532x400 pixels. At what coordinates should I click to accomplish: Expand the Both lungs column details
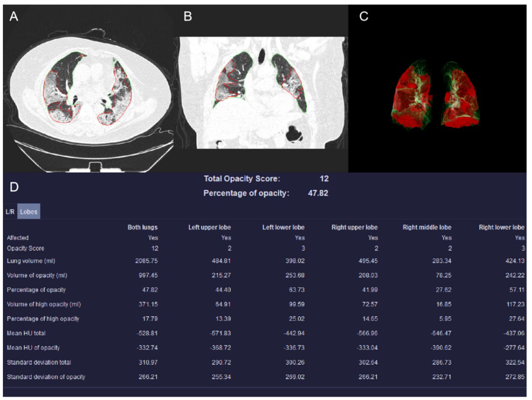click(x=143, y=227)
